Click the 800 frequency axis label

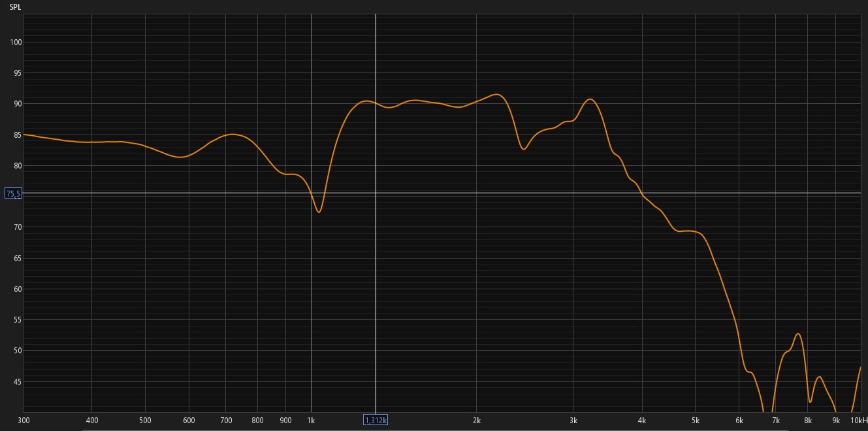(257, 421)
